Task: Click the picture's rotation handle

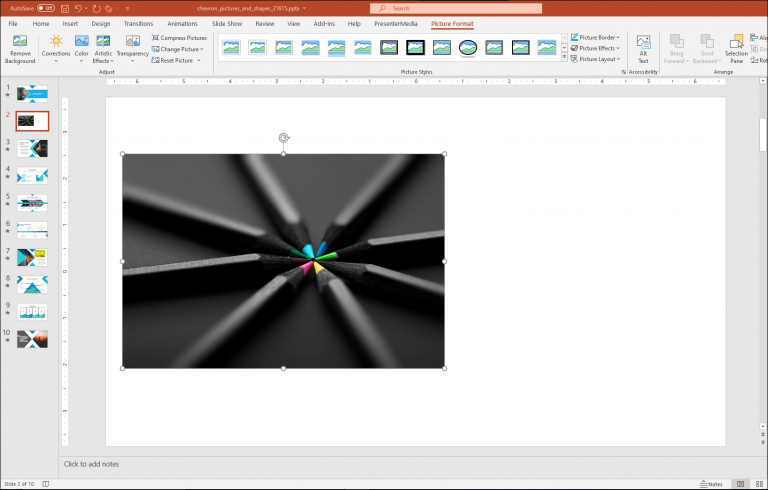Action: coord(284,138)
